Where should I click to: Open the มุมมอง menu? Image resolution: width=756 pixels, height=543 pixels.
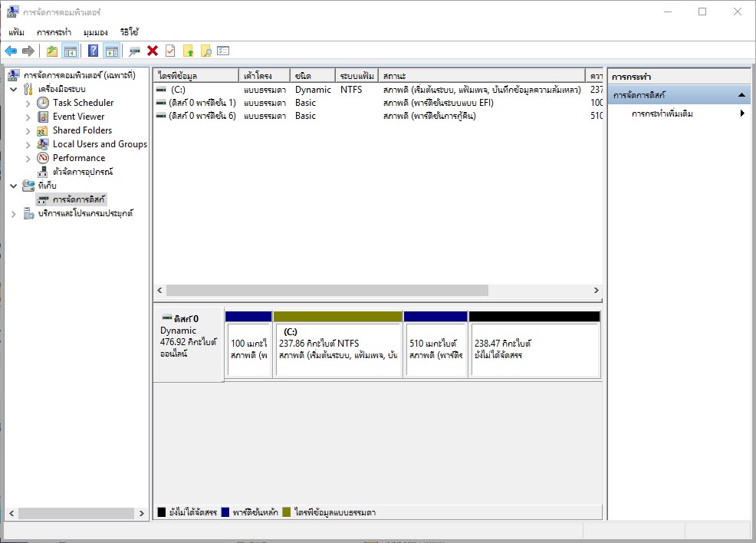pos(96,31)
